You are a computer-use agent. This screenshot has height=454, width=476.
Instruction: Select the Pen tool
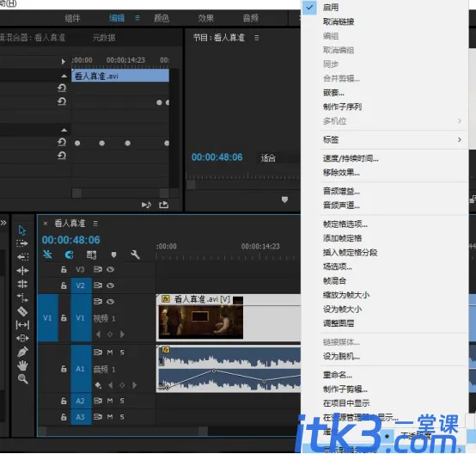pyautogui.click(x=22, y=352)
